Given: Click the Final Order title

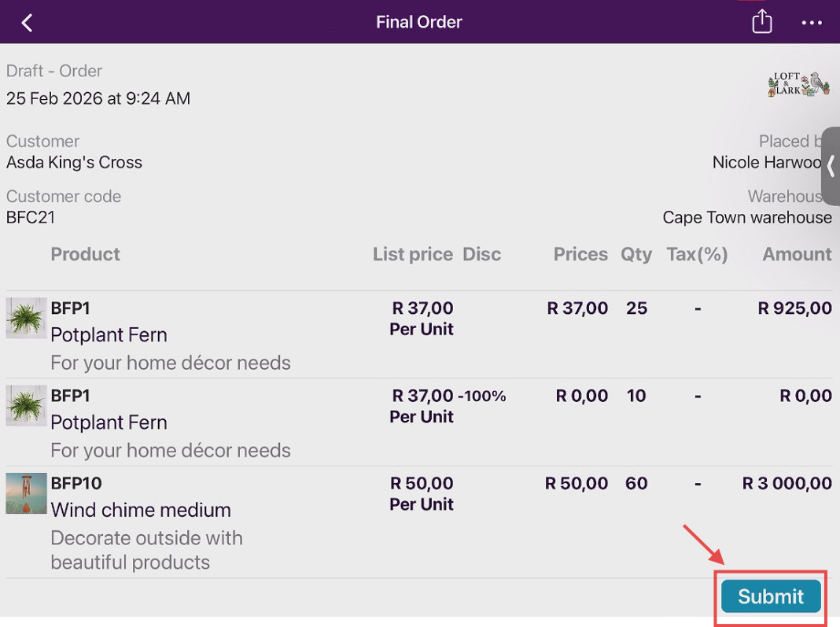Looking at the screenshot, I should (x=418, y=22).
